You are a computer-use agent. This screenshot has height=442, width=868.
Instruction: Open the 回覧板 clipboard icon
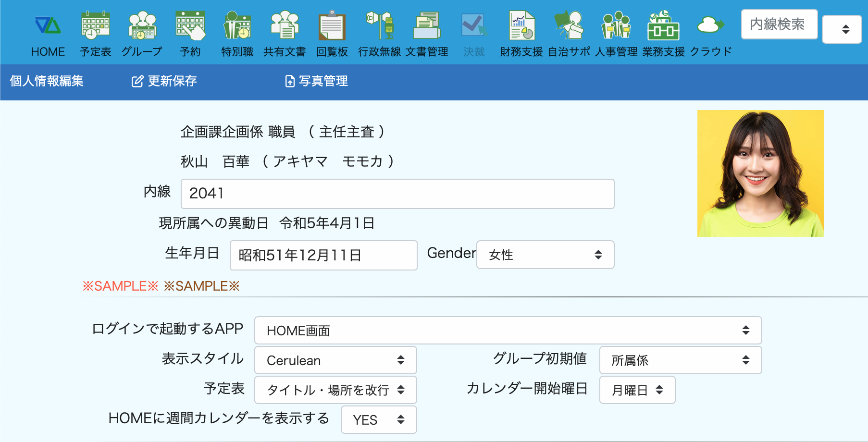pyautogui.click(x=332, y=25)
